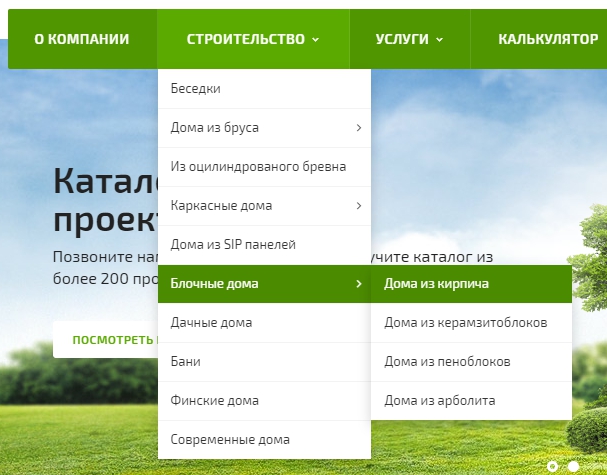Viewport: 607px width, 475px height.
Task: Select Беседки from the dropdown
Action: pos(264,89)
